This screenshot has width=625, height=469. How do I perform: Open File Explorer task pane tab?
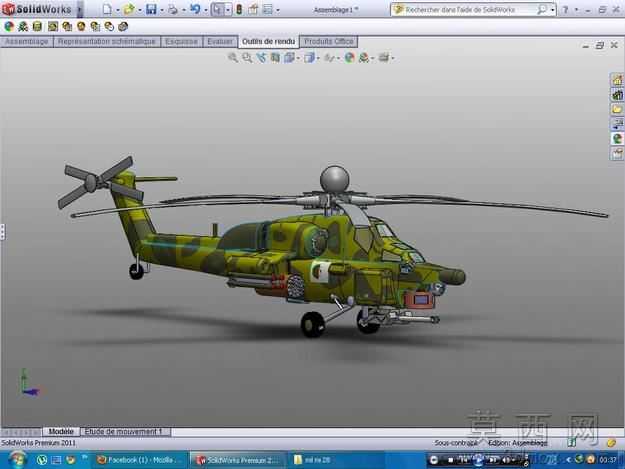[617, 109]
